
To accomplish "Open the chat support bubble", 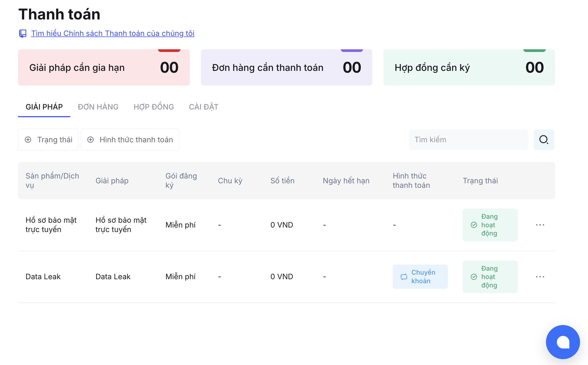I will click(x=562, y=342).
